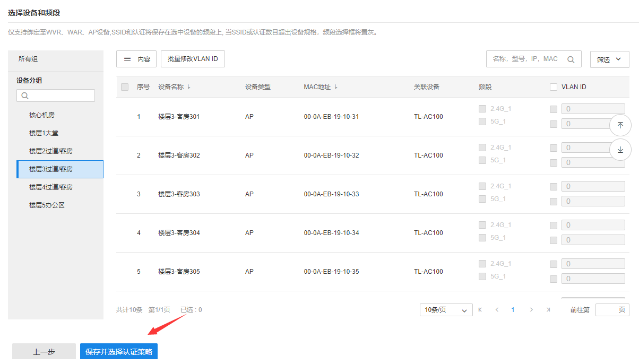
Task: Select 楼层4过道/客房 device group
Action: point(51,187)
